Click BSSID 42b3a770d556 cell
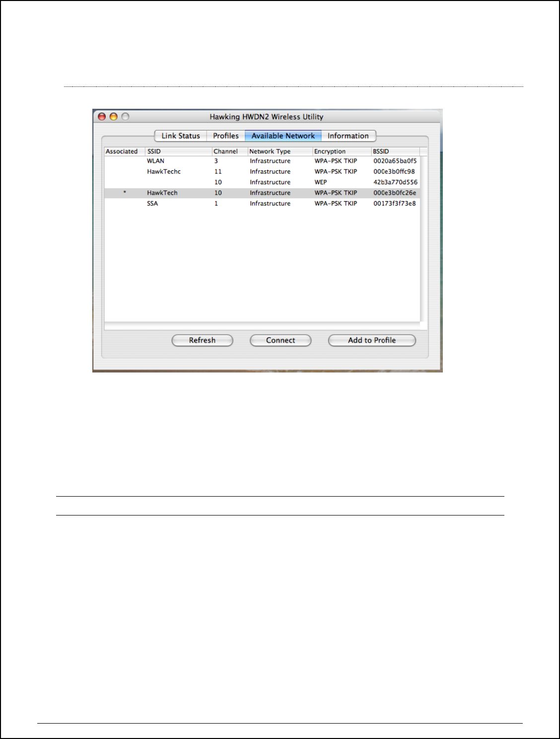The width and height of the screenshot is (560, 739). pos(396,182)
